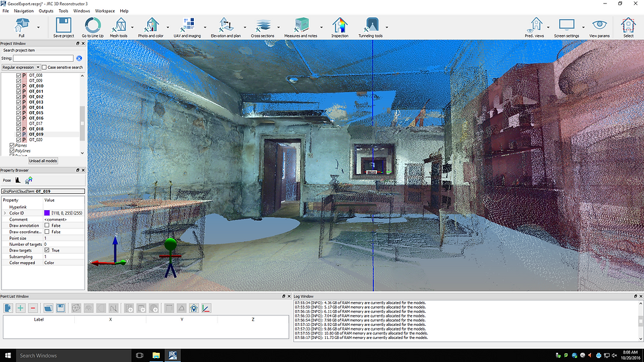Enable Case sensitive search checkbox
The width and height of the screenshot is (644, 362).
coord(45,67)
